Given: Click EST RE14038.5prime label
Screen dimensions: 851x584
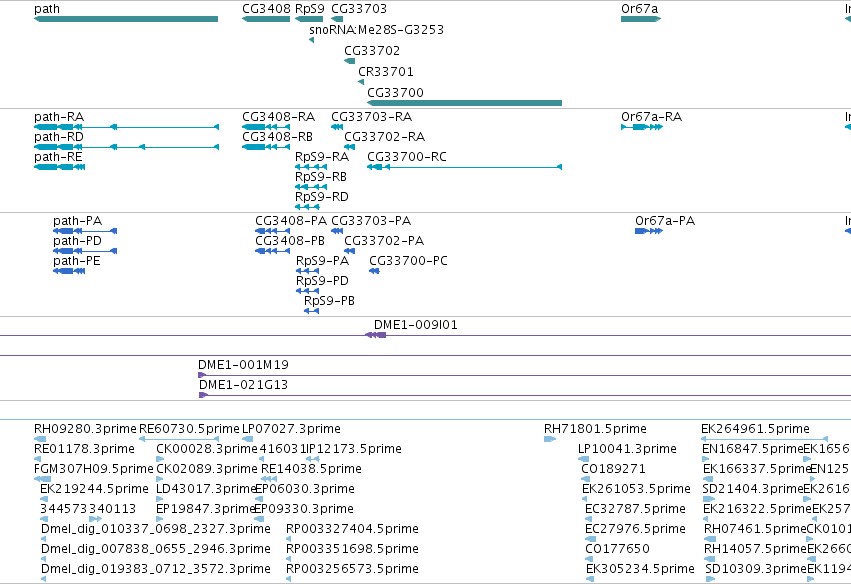Looking at the screenshot, I should 311,469.
